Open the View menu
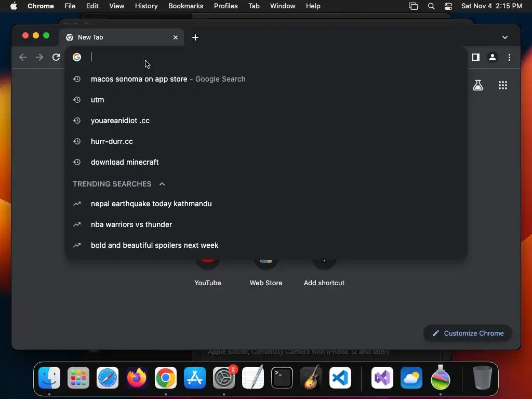 116,6
